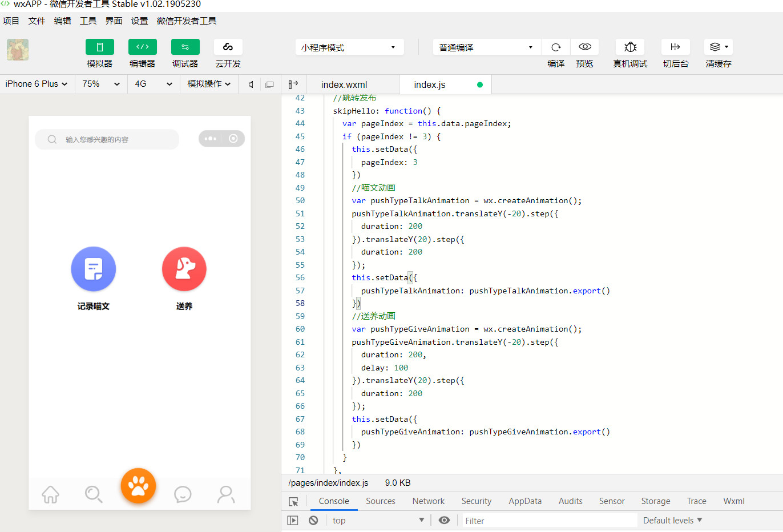Viewport: 783px width, 532px height.
Task: Open the Network tab in debugger
Action: [428, 501]
